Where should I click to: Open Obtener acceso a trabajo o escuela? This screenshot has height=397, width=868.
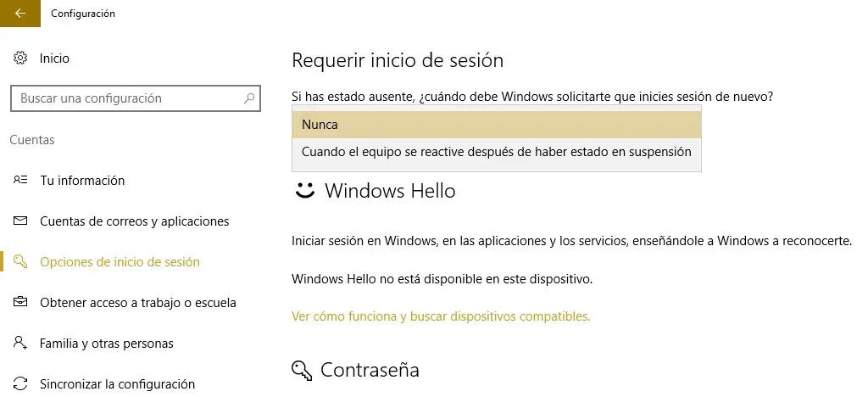[x=137, y=303]
